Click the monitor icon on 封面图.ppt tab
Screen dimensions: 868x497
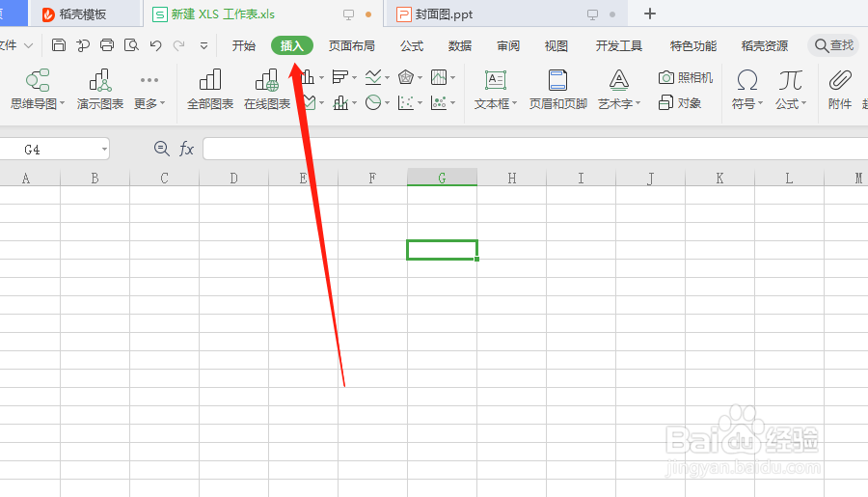pos(592,15)
